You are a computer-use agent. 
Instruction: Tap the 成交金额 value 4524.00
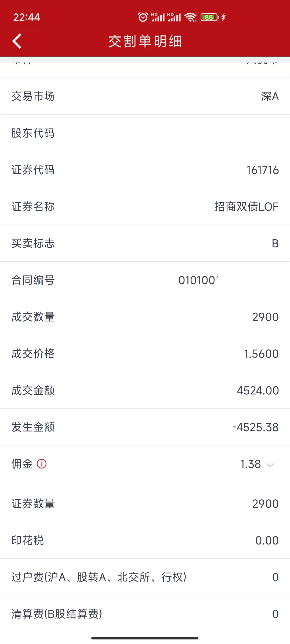(x=258, y=390)
